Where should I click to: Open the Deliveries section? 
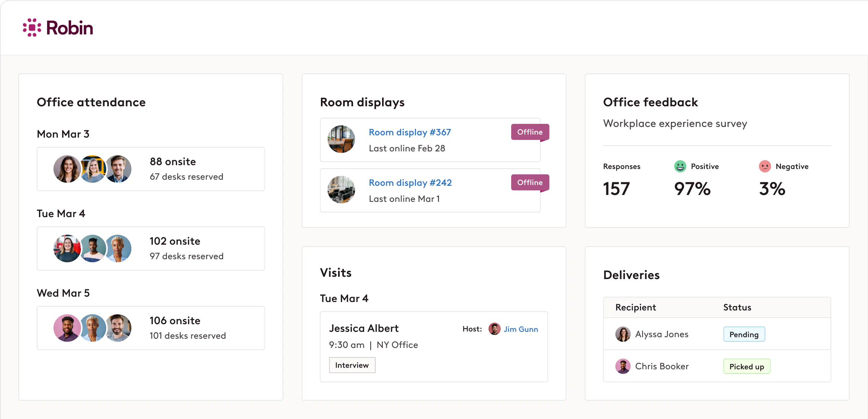(631, 275)
